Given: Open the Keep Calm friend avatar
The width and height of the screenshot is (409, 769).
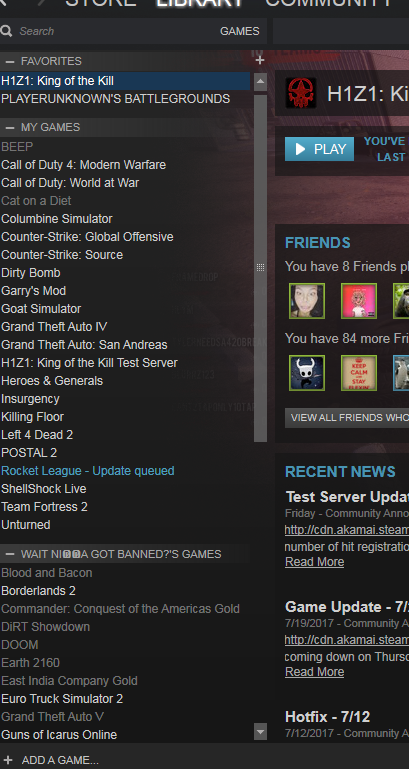Looking at the screenshot, I should click(x=359, y=373).
